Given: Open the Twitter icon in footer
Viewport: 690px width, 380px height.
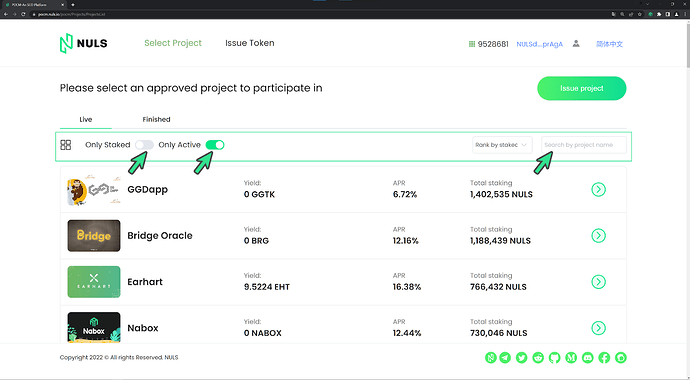Looking at the screenshot, I should click(521, 358).
